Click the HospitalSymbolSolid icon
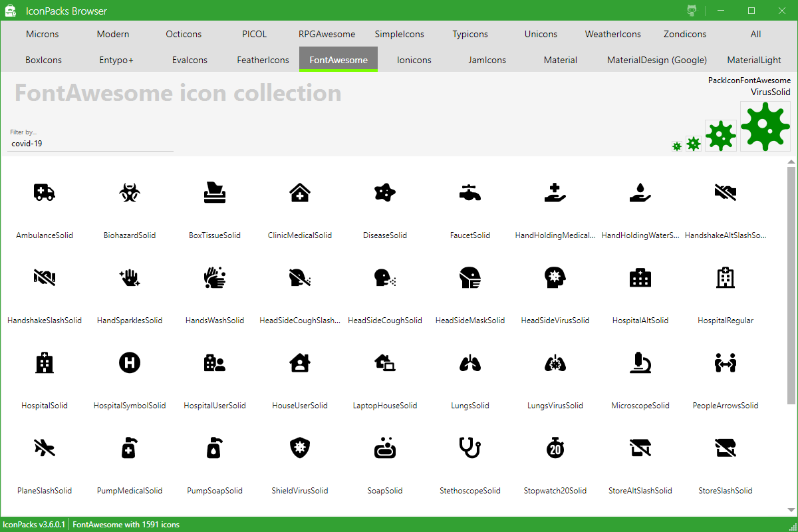The width and height of the screenshot is (798, 532). [130, 363]
